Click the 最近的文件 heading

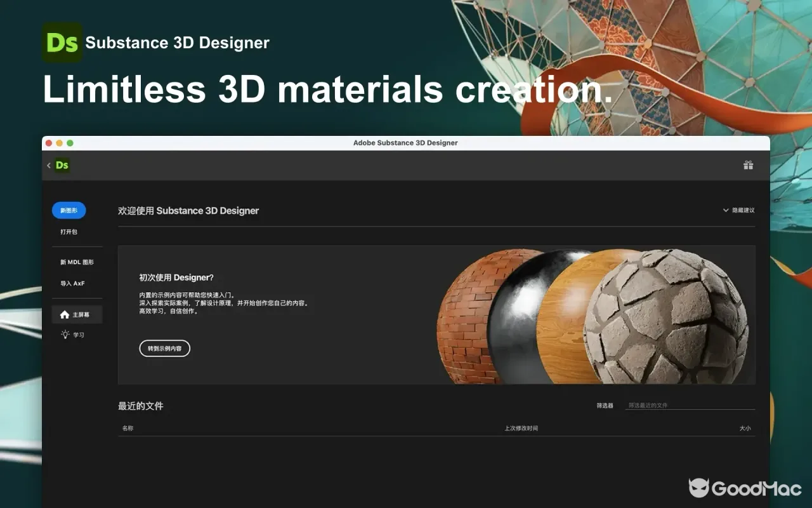coord(140,406)
